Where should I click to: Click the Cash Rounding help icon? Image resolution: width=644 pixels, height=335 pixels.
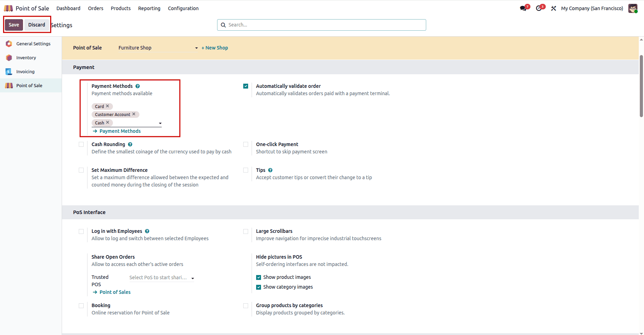click(x=130, y=144)
